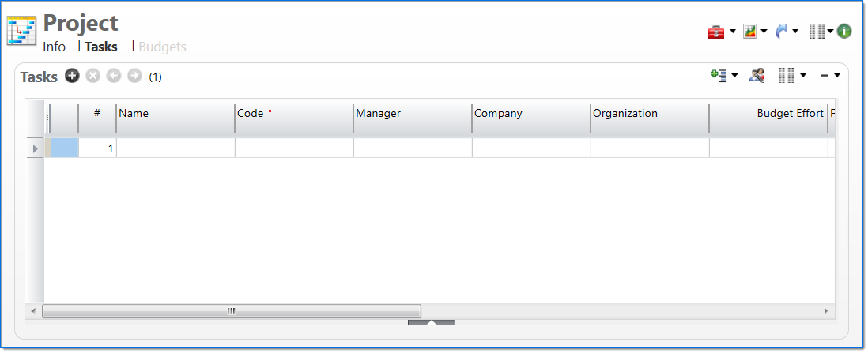
Task: Expand row 1 using the row arrow
Action: (x=35, y=148)
